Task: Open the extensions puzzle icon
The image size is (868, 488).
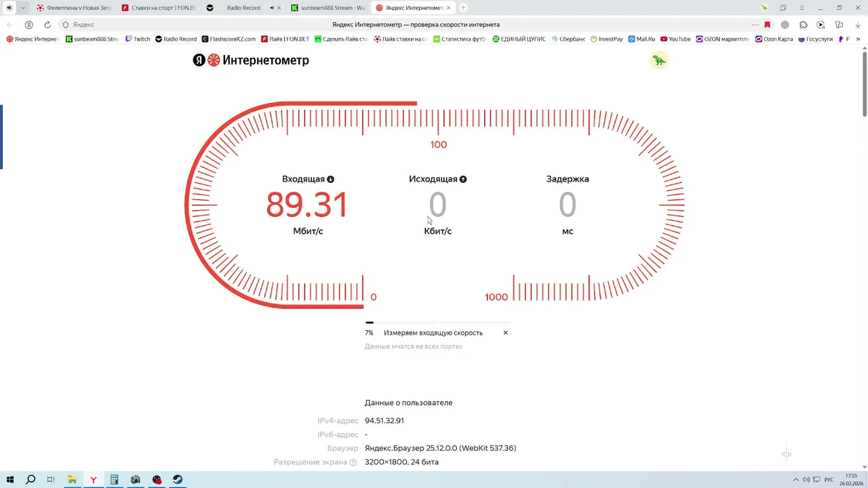Action: [804, 24]
